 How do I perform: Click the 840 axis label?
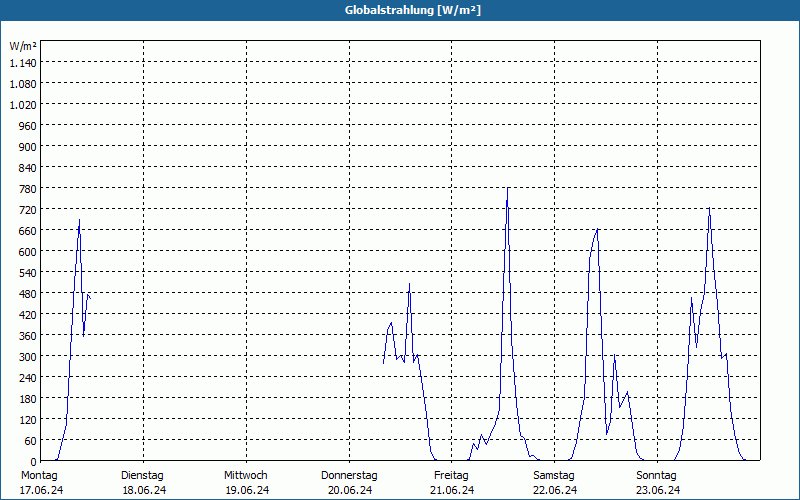(x=28, y=167)
